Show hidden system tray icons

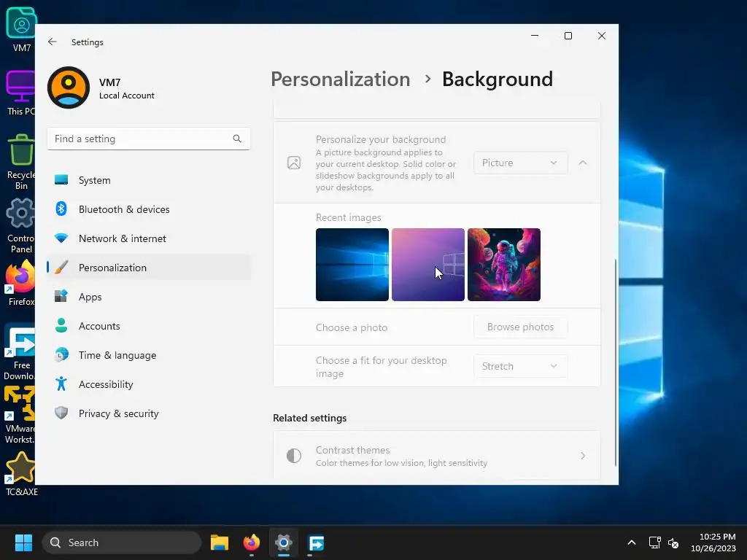point(631,542)
